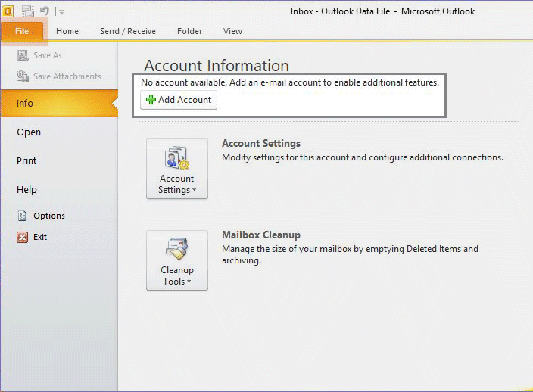Viewport: 533px width, 392px height.
Task: Expand the Cleanup Tools dropdown button
Action: [x=176, y=260]
